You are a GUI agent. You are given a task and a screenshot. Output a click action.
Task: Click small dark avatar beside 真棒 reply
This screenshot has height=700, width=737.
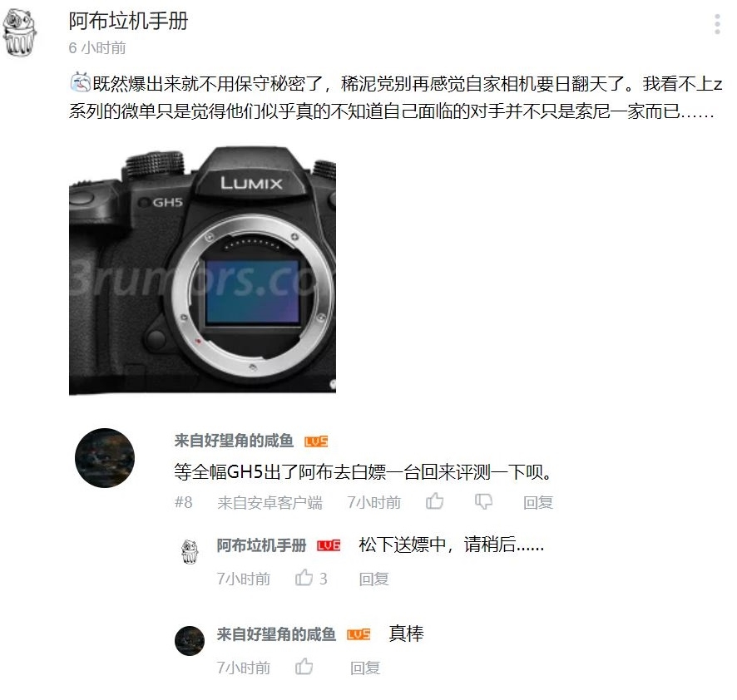click(190, 641)
